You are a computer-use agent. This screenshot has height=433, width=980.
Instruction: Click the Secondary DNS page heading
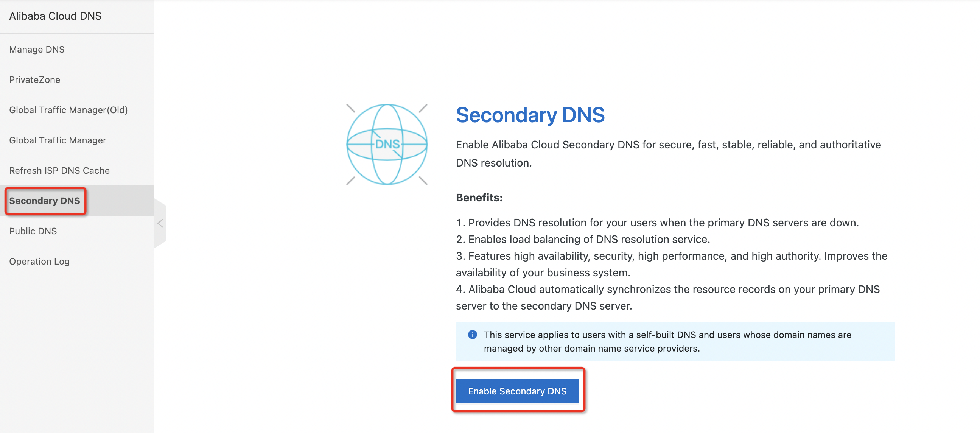[x=530, y=115]
